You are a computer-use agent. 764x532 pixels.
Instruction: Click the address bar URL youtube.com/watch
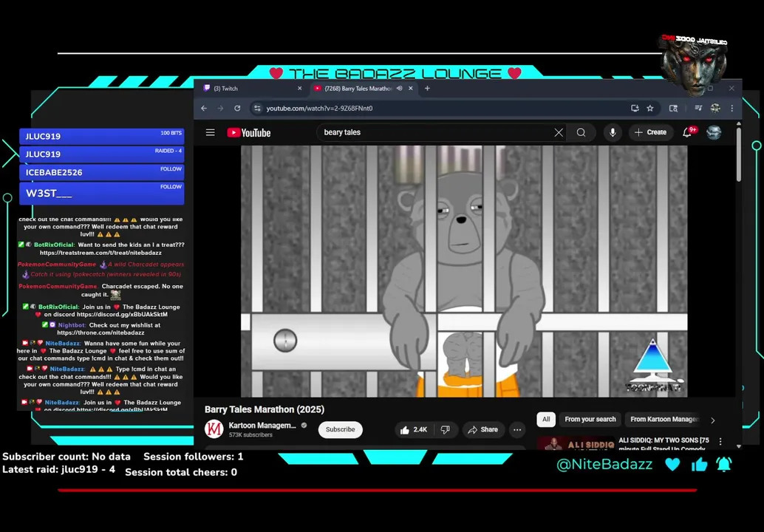tap(319, 108)
